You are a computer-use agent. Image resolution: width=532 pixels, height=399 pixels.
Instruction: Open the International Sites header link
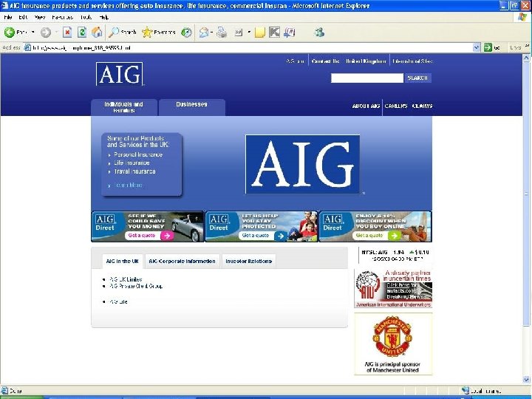(412, 61)
